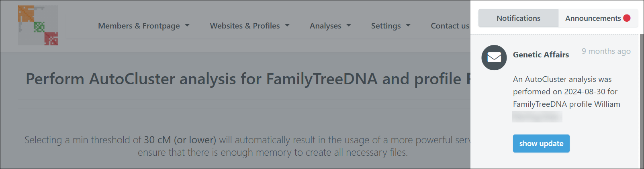Open the Members & Frontpage dropdown

click(x=143, y=26)
